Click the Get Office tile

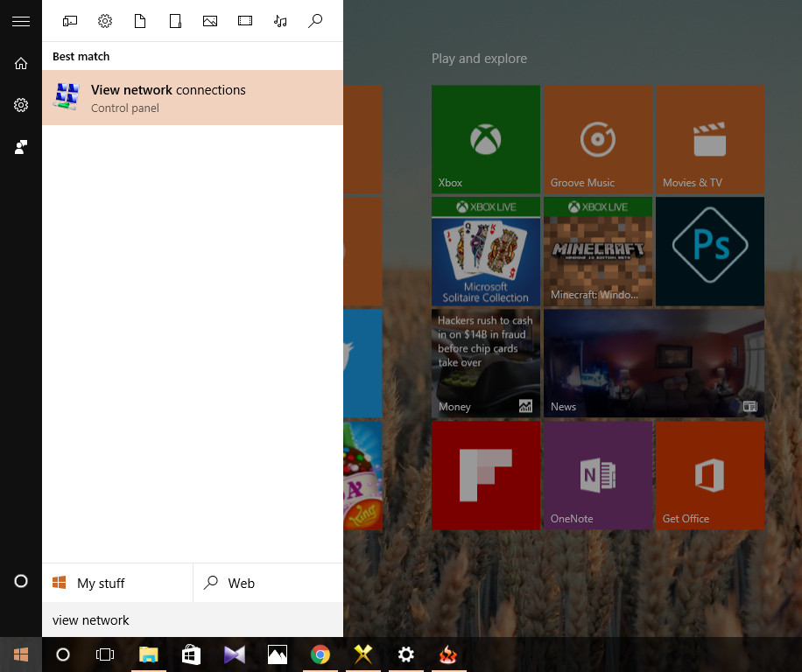coord(710,475)
